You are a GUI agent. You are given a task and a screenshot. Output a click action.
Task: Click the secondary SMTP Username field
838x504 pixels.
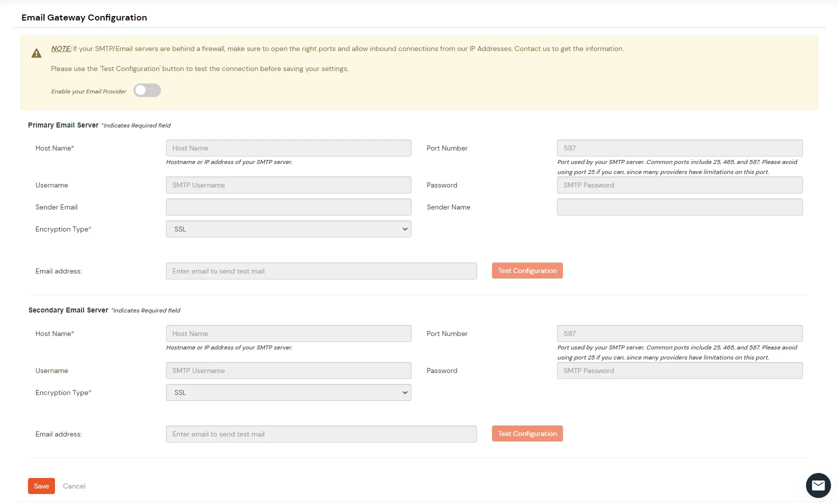pyautogui.click(x=288, y=370)
